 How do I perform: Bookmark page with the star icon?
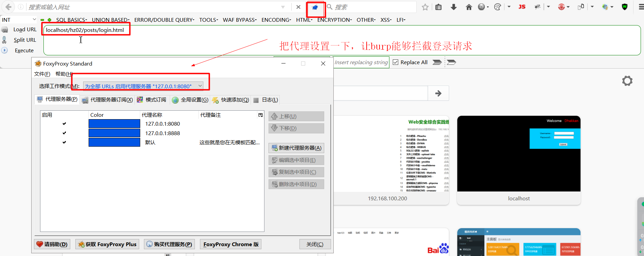pos(425,7)
